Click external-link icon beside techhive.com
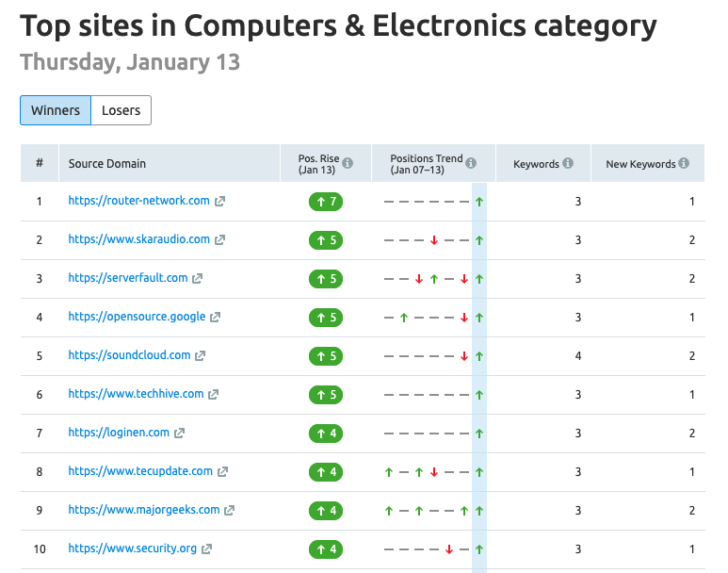Screen dimensions: 728x573 point(213,394)
